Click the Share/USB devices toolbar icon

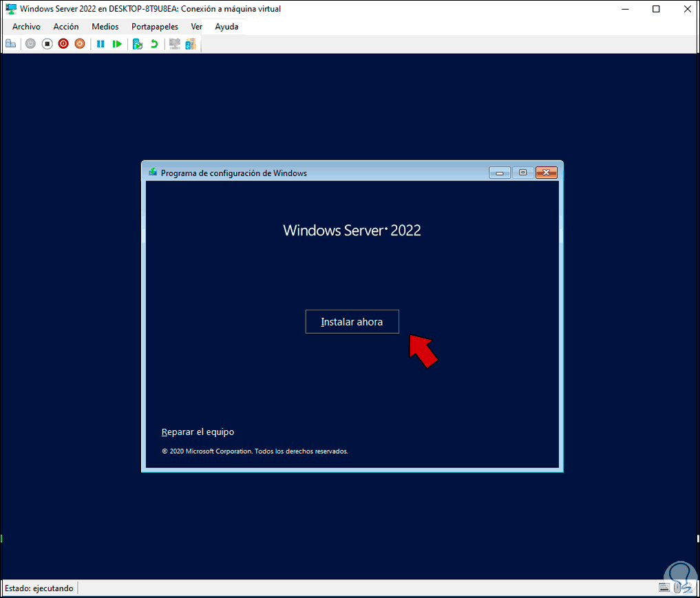[191, 44]
